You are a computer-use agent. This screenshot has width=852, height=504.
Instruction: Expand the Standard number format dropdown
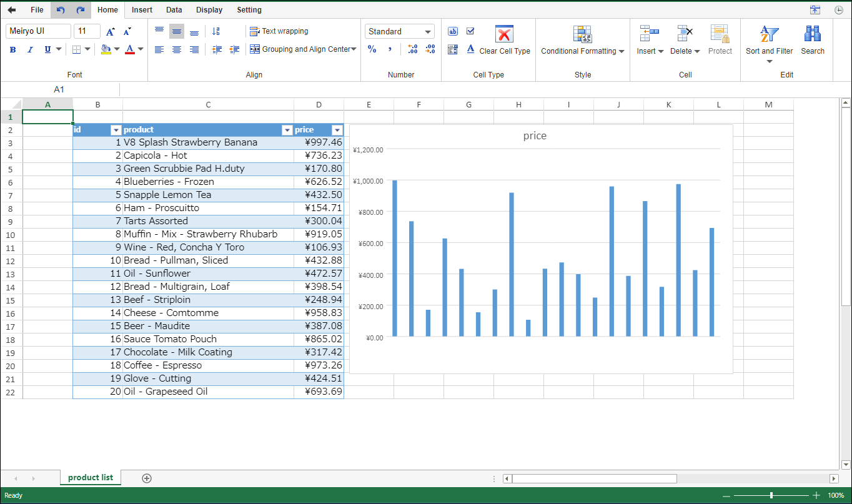point(428,31)
